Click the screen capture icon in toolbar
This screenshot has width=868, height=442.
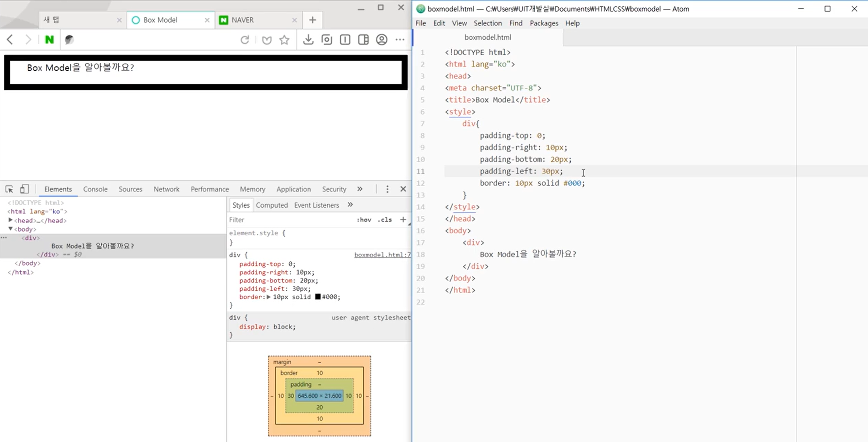pos(327,40)
